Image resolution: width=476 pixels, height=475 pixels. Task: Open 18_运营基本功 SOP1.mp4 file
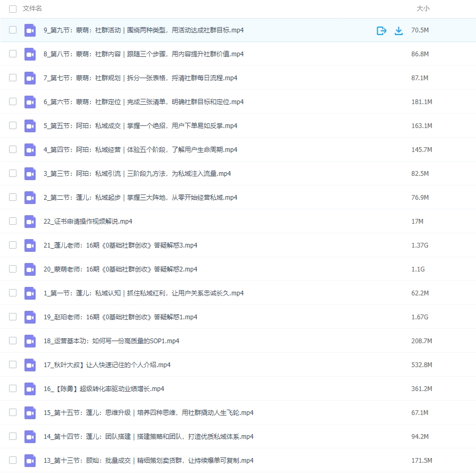[x=111, y=341]
